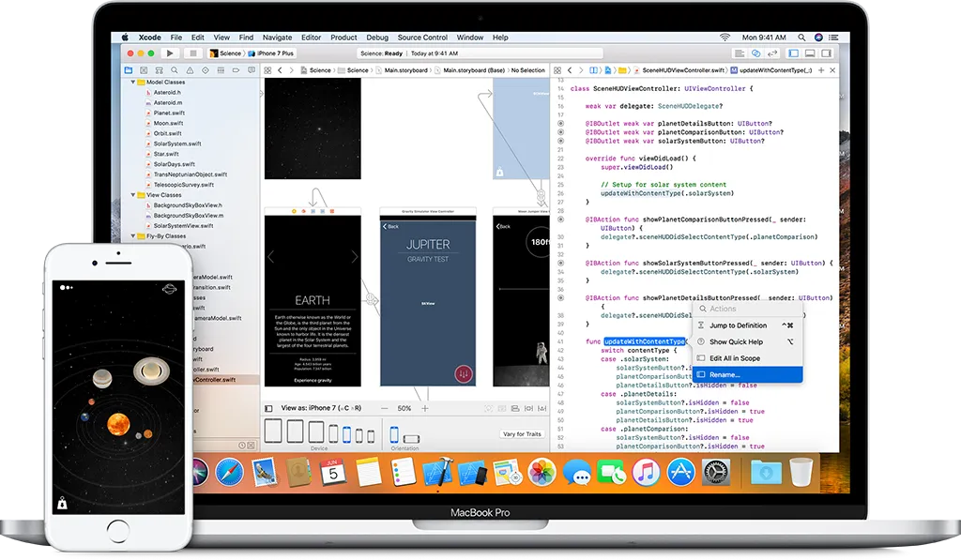Choose Jump to Definition from the Actions menu
This screenshot has width=961, height=560.
coord(747,325)
